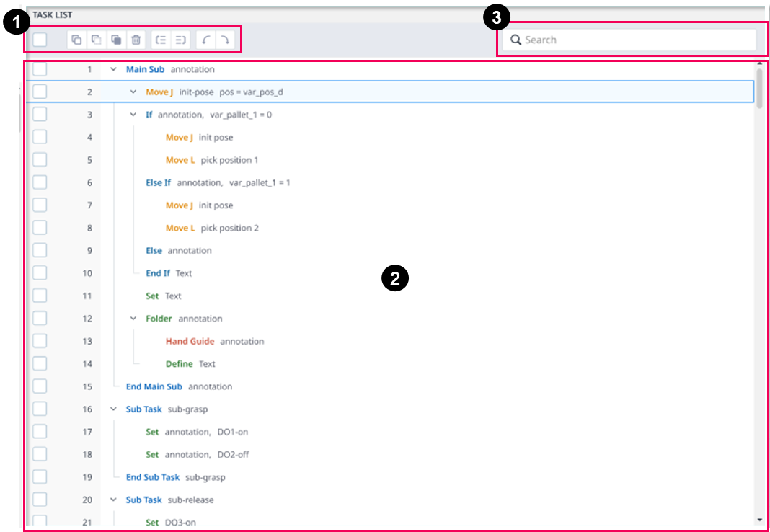This screenshot has width=770, height=532.
Task: Check the box for line 13 Hand Guide
Action: (39, 341)
